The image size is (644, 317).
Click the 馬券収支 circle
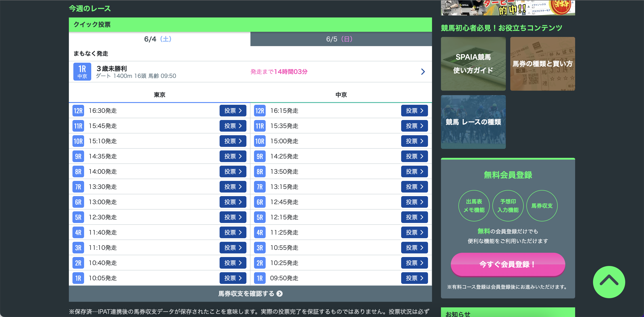point(542,206)
